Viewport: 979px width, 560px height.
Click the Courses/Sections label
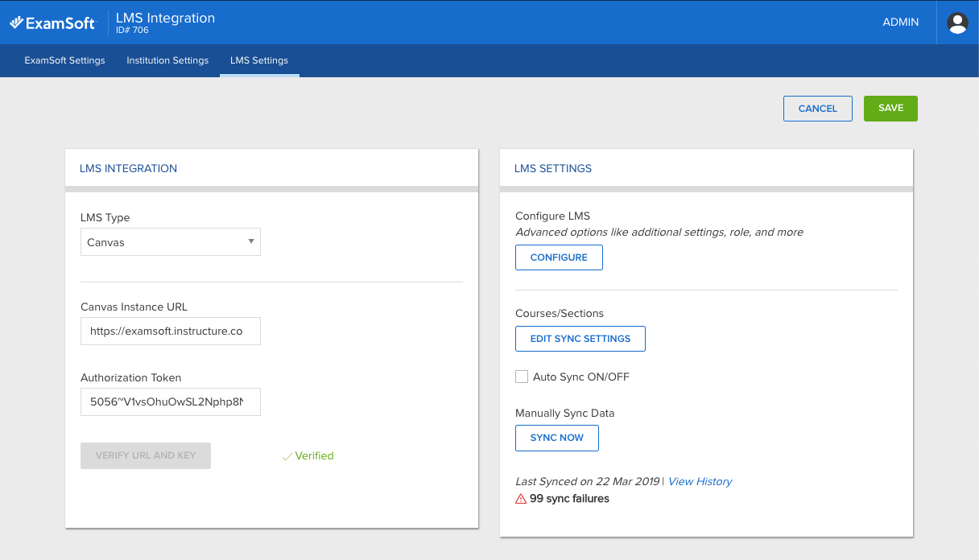(560, 314)
